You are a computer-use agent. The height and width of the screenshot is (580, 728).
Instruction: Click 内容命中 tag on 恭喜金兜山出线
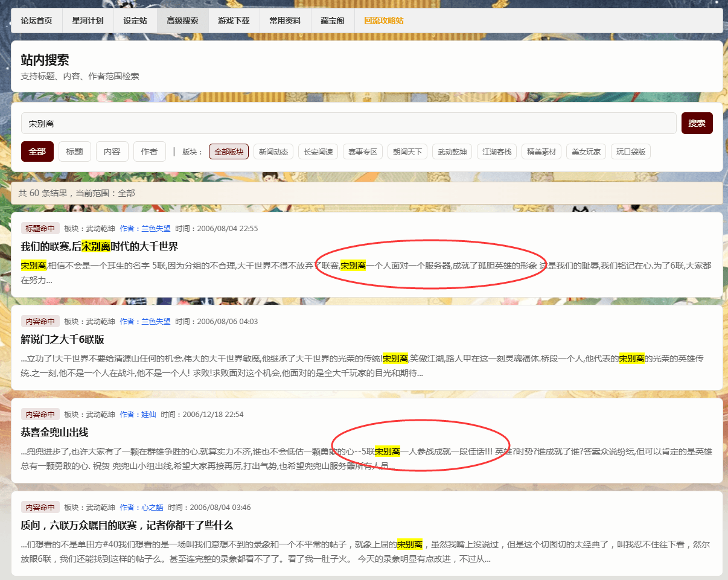[x=40, y=415]
